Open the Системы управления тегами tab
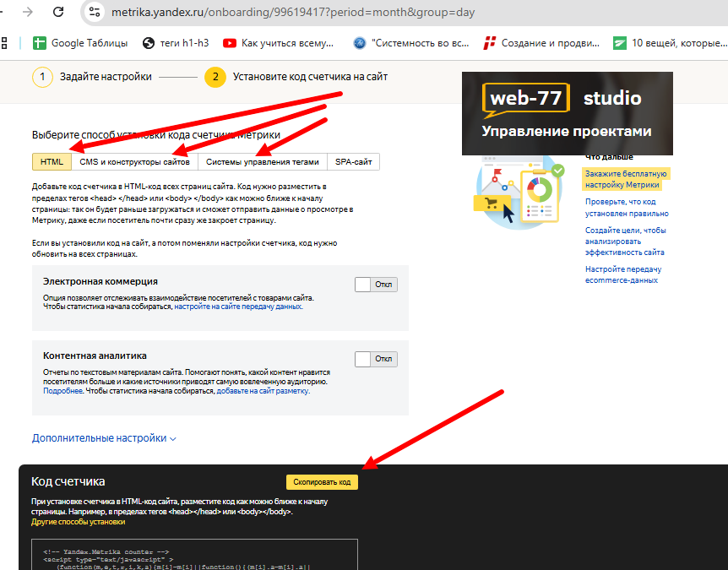Screen dimensions: 728x570 [263, 162]
